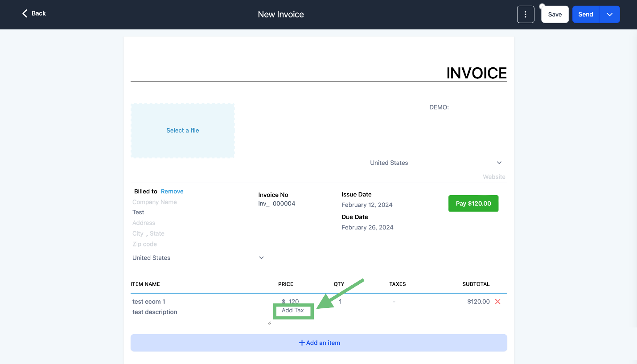Screen dimensions: 637x364
Task: Click Add Tax under the price
Action: (x=293, y=310)
